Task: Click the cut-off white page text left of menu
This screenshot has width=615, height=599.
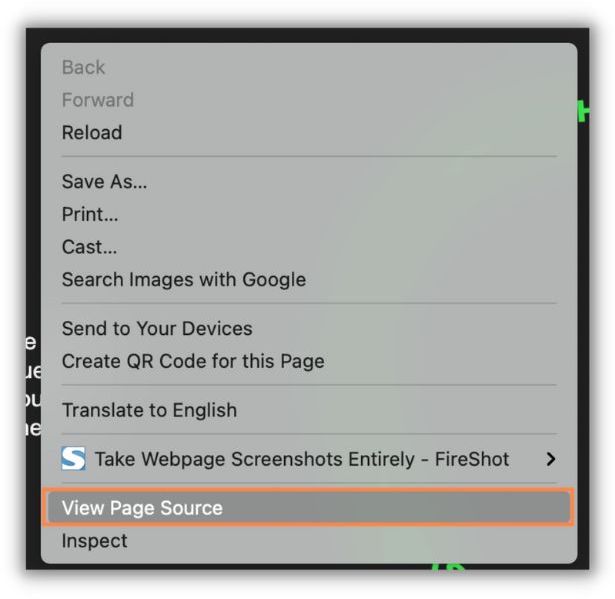Action: [x=32, y=385]
